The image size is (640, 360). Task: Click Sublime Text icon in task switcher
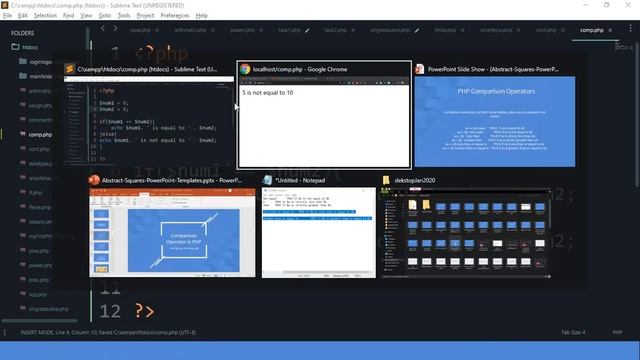point(70,69)
